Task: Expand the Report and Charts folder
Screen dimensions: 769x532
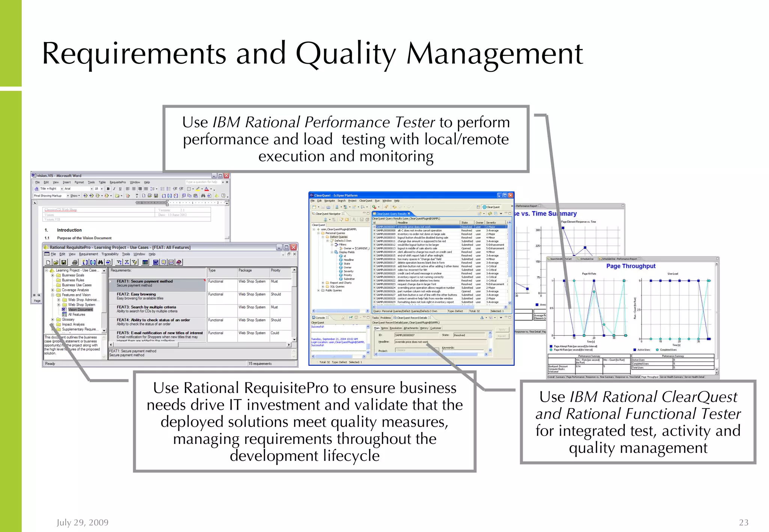Action: (323, 283)
